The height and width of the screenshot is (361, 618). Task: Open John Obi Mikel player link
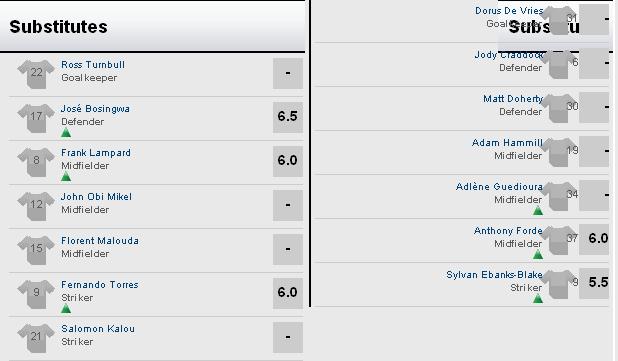97,197
